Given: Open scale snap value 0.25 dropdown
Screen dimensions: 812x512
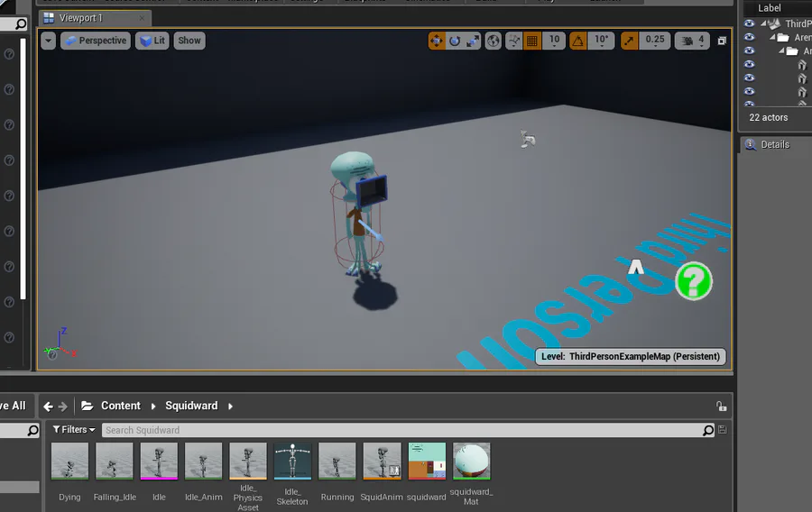Looking at the screenshot, I should (x=655, y=41).
